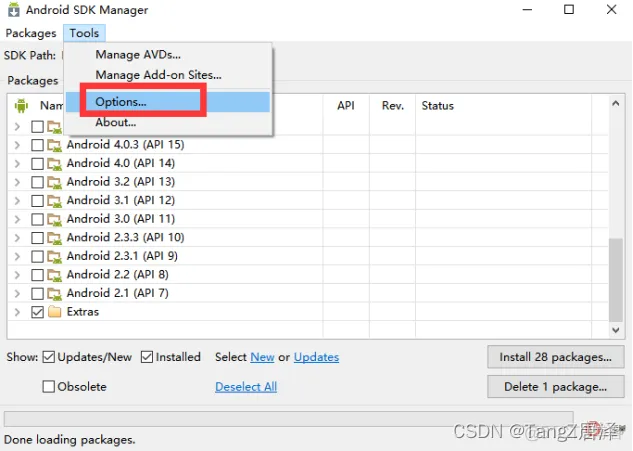The width and height of the screenshot is (633, 451).
Task: Expand the Android 2.3.3 (API 10) node
Action: pyautogui.click(x=17, y=238)
